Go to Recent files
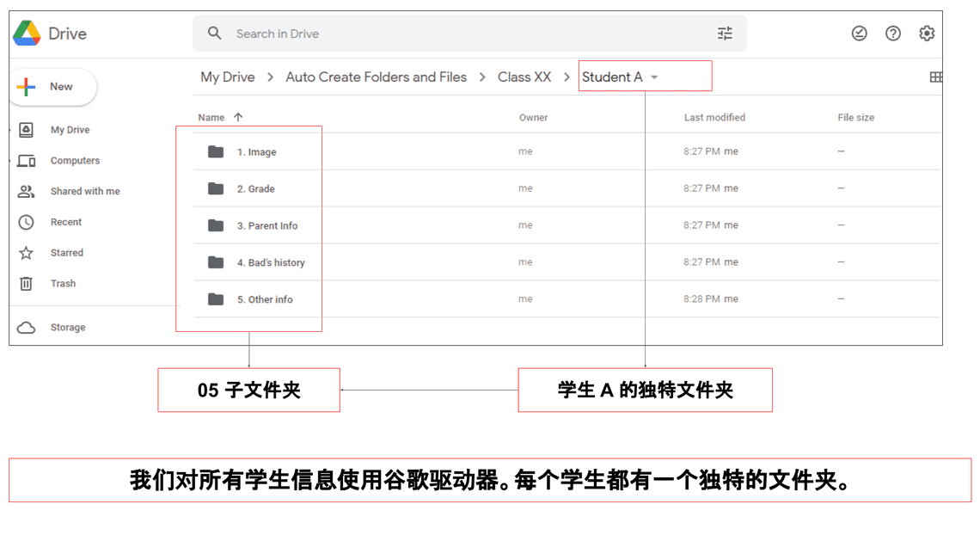Screen dimensions: 980x535 pyautogui.click(x=65, y=222)
